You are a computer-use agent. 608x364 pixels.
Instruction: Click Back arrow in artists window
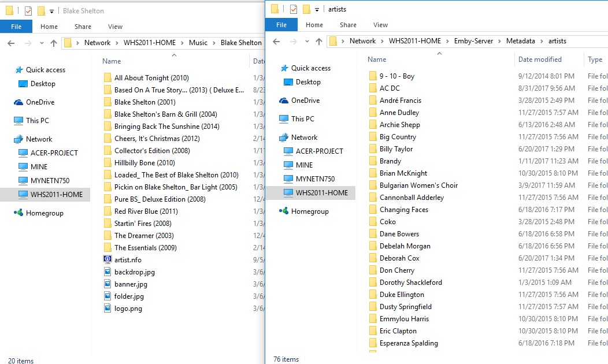pos(276,42)
